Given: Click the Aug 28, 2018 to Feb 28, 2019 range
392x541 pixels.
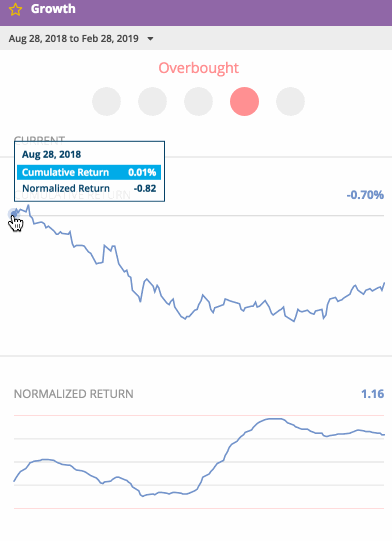Looking at the screenshot, I should coord(74,38).
